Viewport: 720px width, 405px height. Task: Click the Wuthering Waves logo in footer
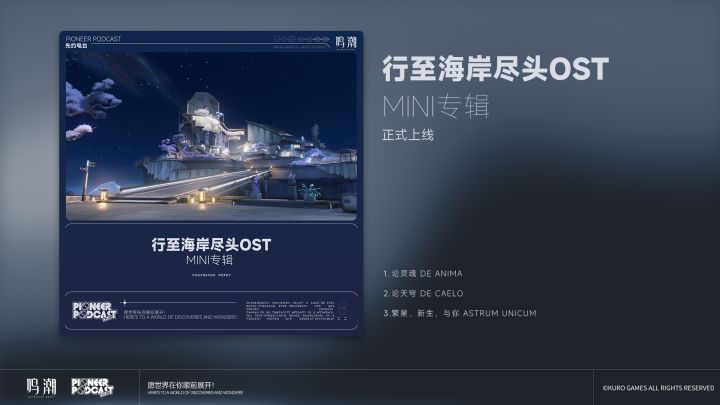(41, 387)
